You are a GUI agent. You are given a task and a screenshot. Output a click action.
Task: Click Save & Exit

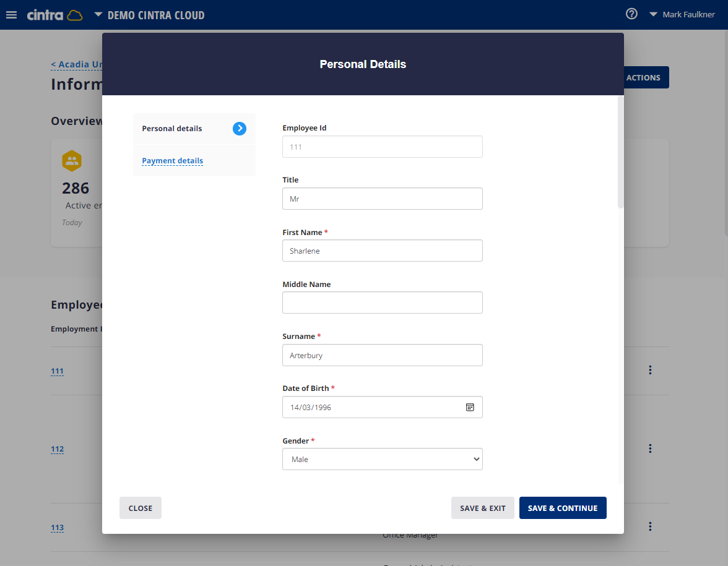tap(482, 508)
